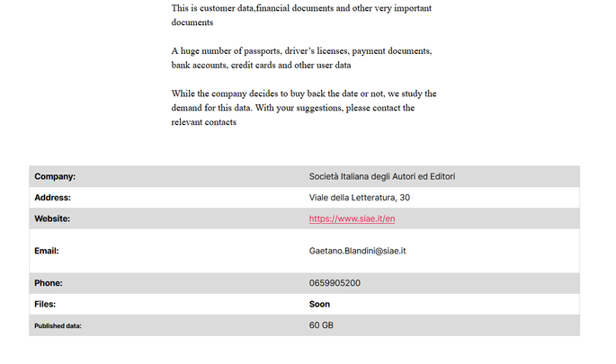This screenshot has height=364, width=616.
Task: Click the email address in the Email row
Action: coord(358,251)
